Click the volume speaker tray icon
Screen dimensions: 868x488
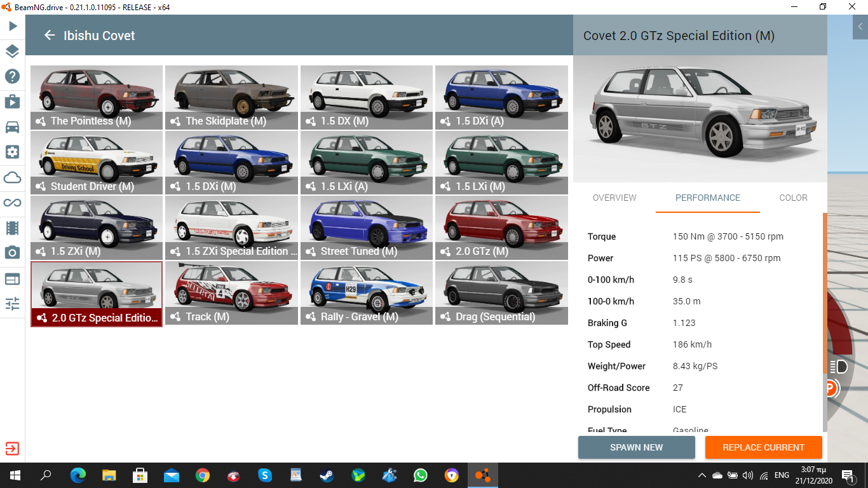pos(747,475)
